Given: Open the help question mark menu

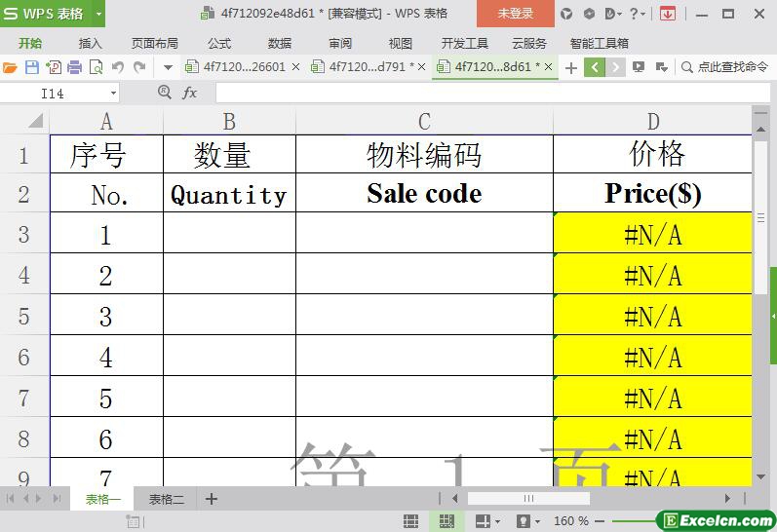Looking at the screenshot, I should coord(637,14).
